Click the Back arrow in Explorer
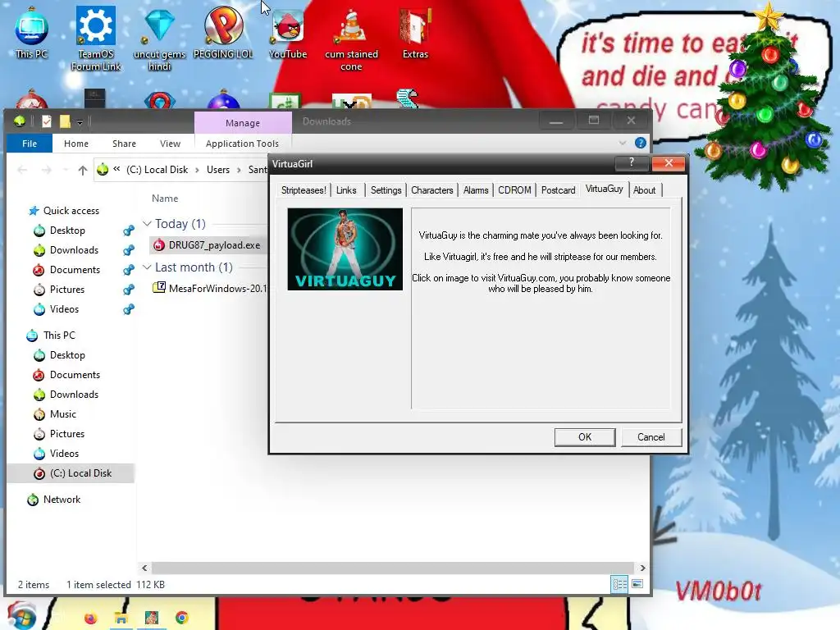Screen dimensions: 840x630 (x=22, y=170)
